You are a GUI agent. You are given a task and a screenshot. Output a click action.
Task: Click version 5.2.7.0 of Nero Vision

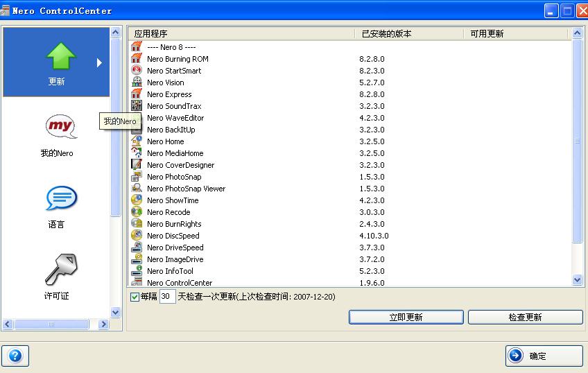click(x=372, y=83)
